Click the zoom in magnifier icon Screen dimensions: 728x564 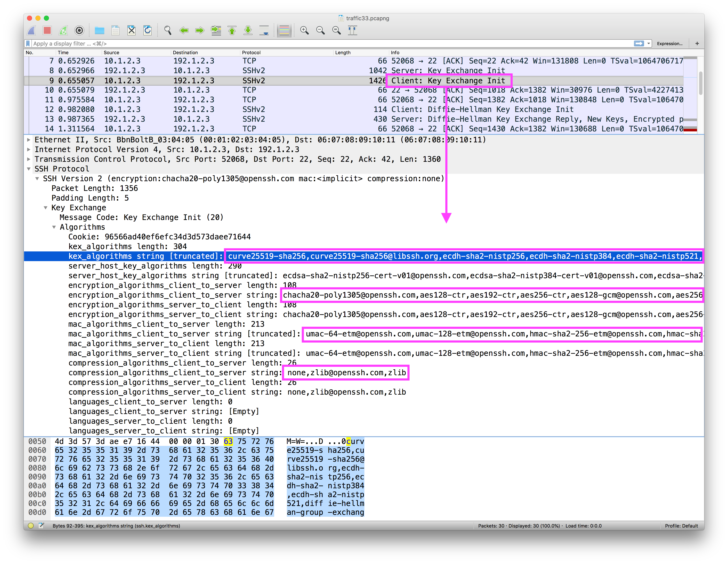[304, 31]
